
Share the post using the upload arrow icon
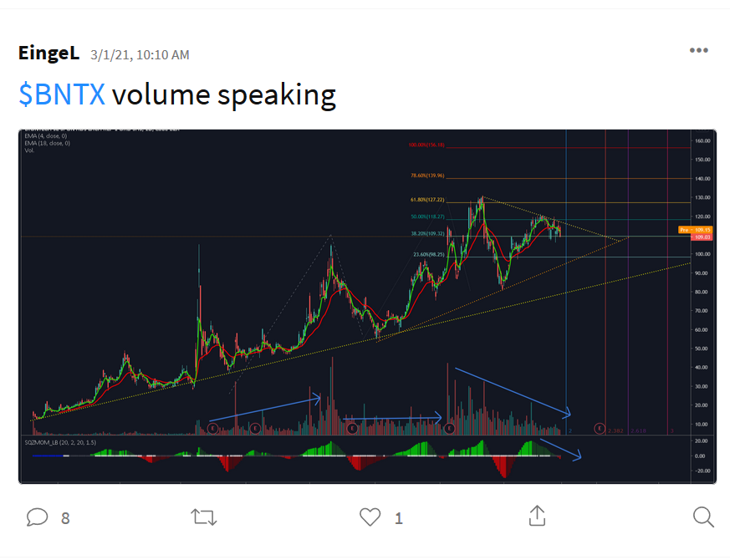[x=537, y=516]
